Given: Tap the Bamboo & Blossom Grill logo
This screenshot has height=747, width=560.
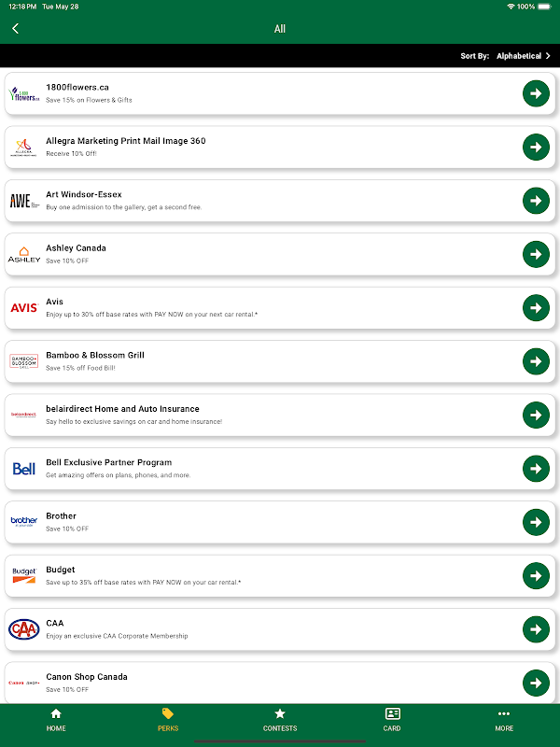Looking at the screenshot, I should [24, 361].
